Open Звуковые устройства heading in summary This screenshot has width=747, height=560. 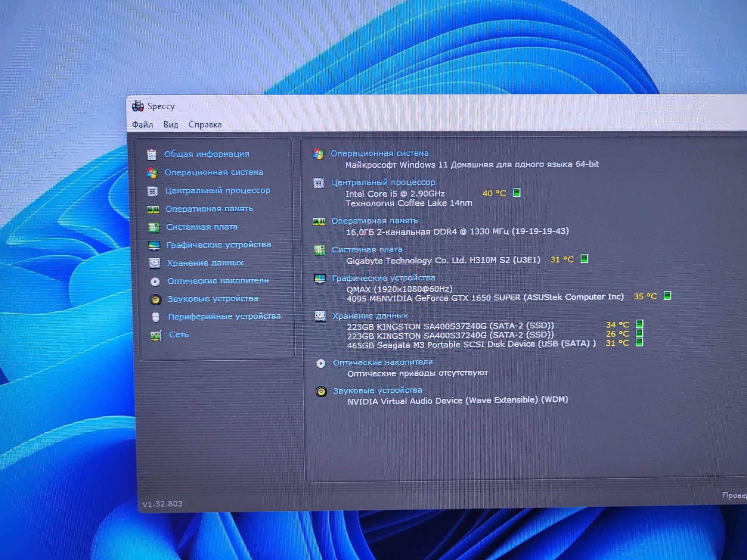[378, 390]
